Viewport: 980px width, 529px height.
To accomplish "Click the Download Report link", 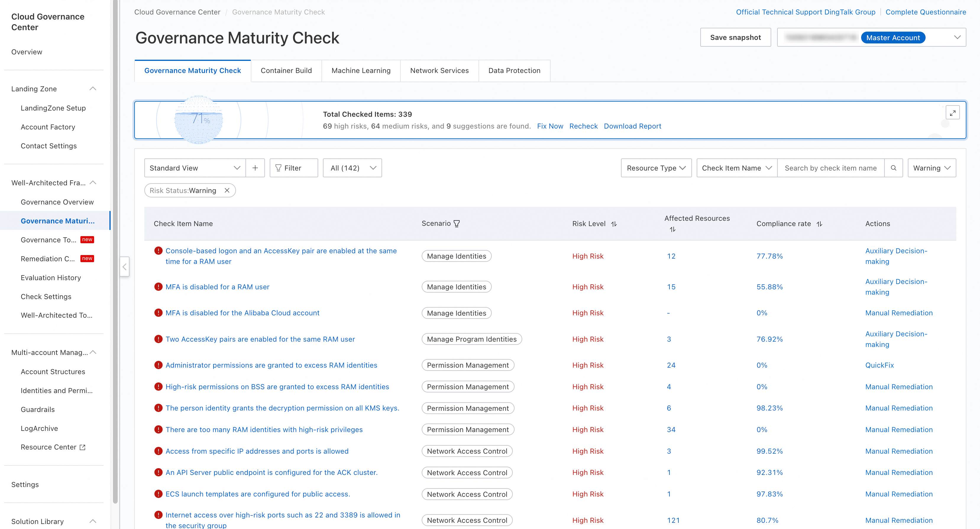I will (632, 126).
